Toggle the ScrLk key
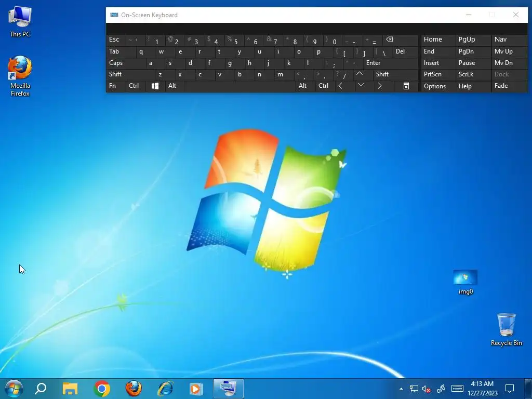Viewport: 532px width, 399px height. click(x=473, y=74)
